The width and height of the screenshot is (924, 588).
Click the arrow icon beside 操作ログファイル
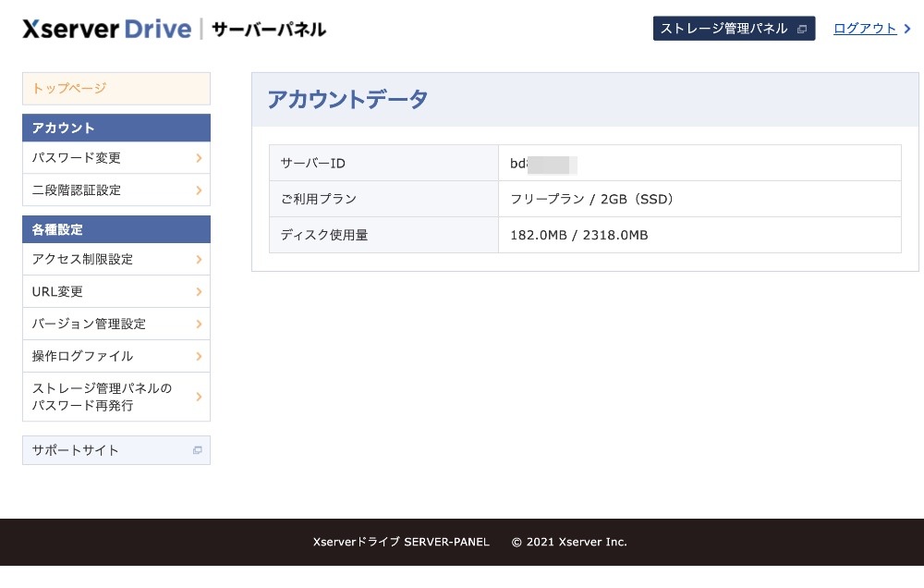[x=198, y=356]
